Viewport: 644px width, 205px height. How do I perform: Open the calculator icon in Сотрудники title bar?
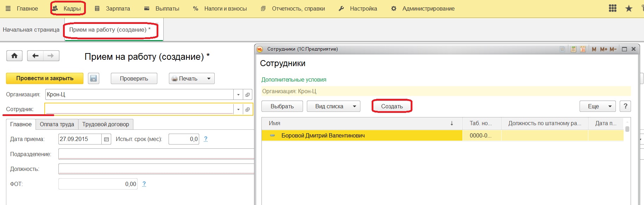[x=573, y=49]
